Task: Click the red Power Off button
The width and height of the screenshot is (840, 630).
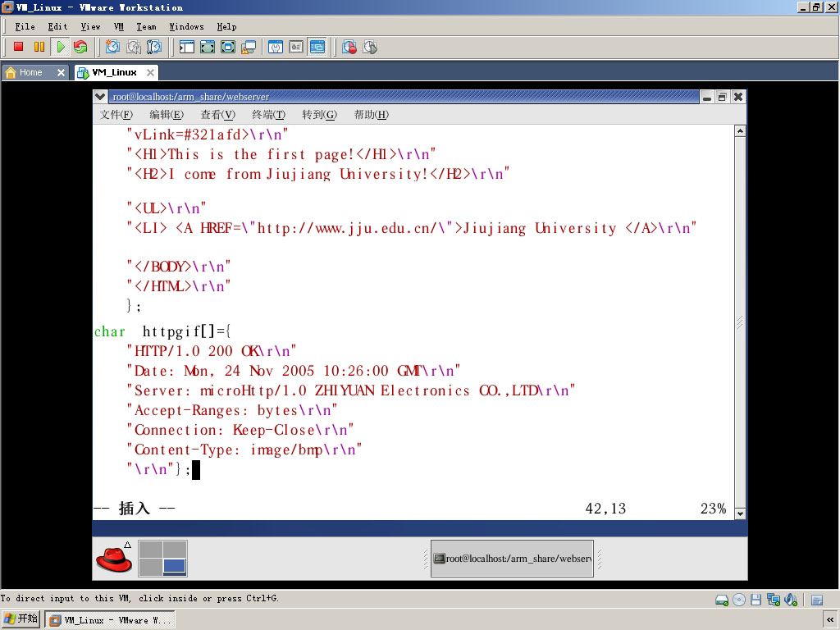Action: (x=18, y=47)
